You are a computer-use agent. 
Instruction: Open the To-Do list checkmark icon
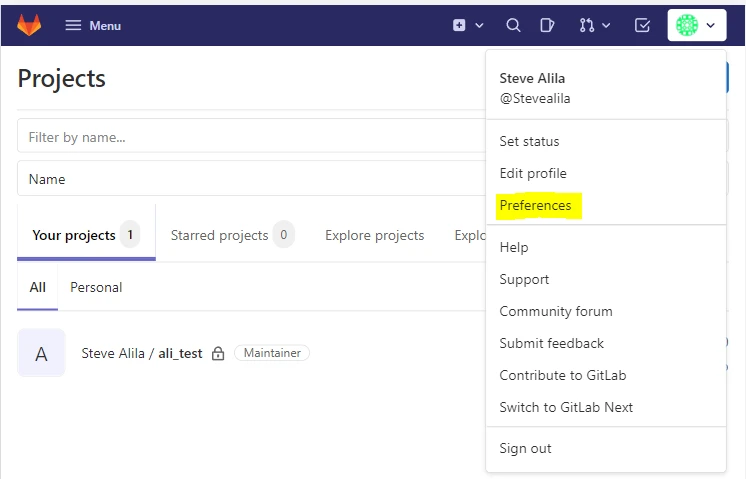(x=643, y=25)
